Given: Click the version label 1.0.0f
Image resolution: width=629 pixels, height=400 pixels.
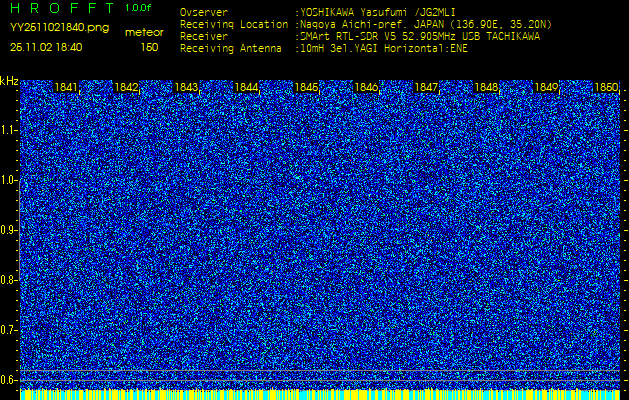Looking at the screenshot, I should click(138, 8).
